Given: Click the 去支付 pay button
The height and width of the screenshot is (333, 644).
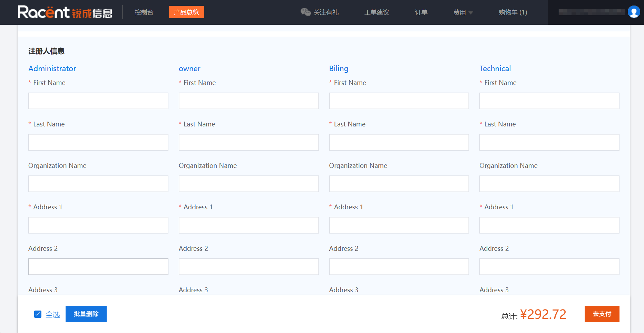Looking at the screenshot, I should coord(602,314).
